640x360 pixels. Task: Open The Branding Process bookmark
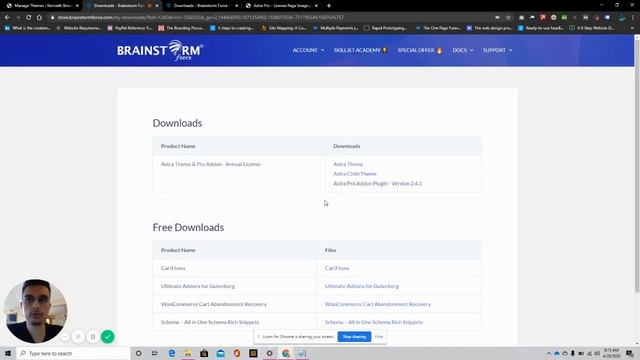(181, 28)
